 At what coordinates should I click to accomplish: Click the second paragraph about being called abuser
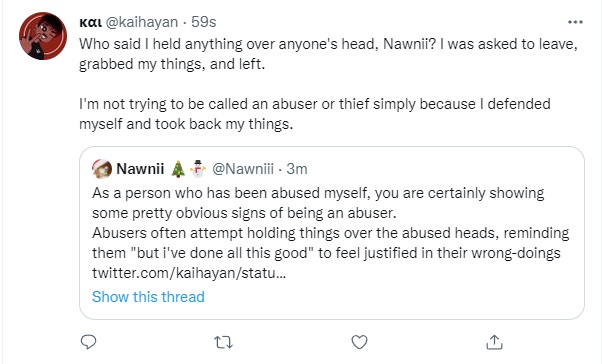click(315, 114)
